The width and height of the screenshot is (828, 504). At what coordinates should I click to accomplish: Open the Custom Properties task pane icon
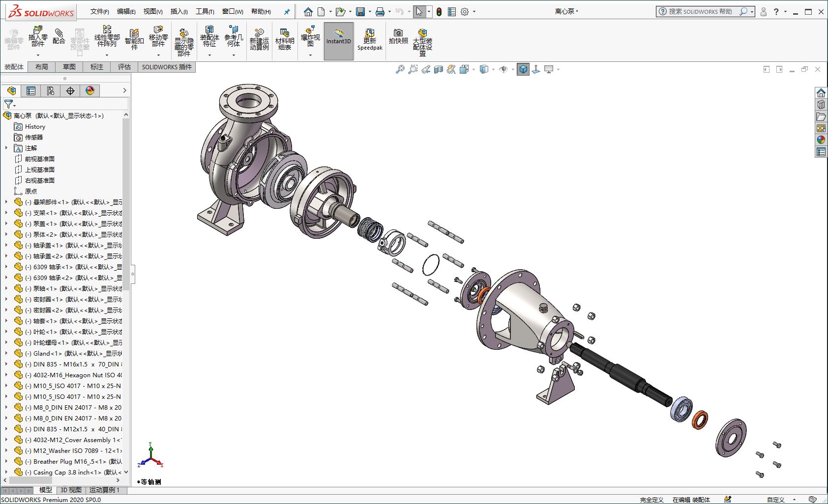pos(821,152)
